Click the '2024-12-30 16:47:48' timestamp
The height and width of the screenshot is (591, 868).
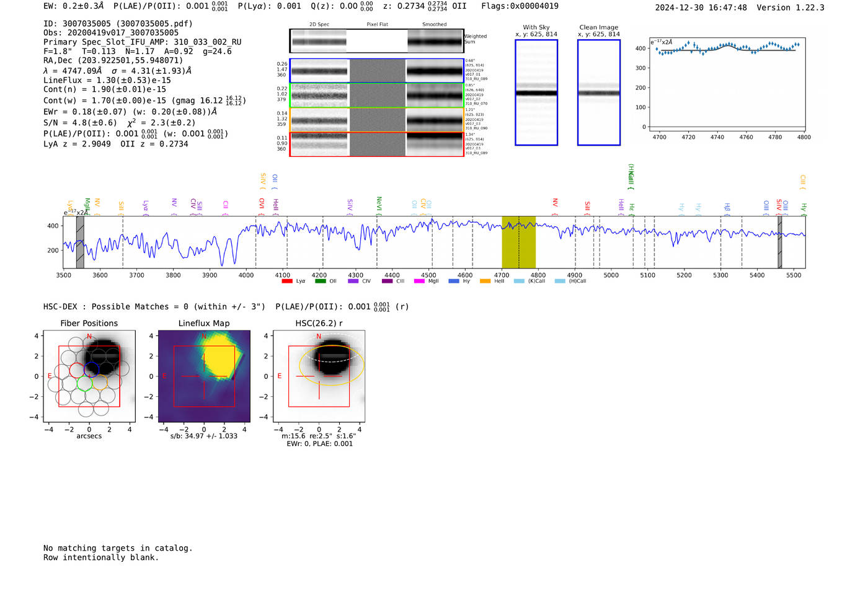(x=701, y=7)
